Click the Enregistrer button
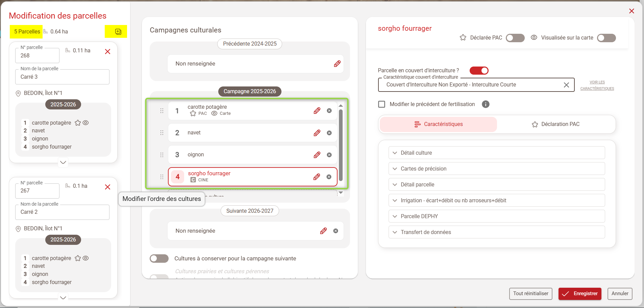The height and width of the screenshot is (308, 644). point(580,293)
